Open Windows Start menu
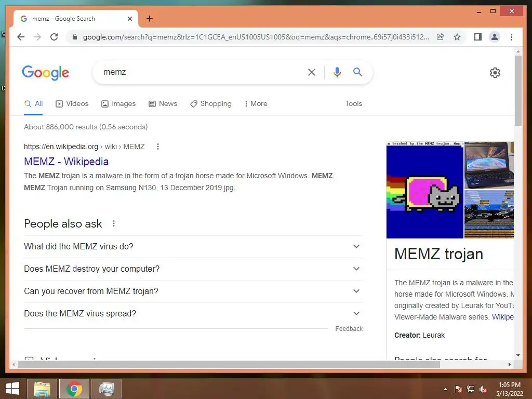This screenshot has height=399, width=532. [12, 389]
